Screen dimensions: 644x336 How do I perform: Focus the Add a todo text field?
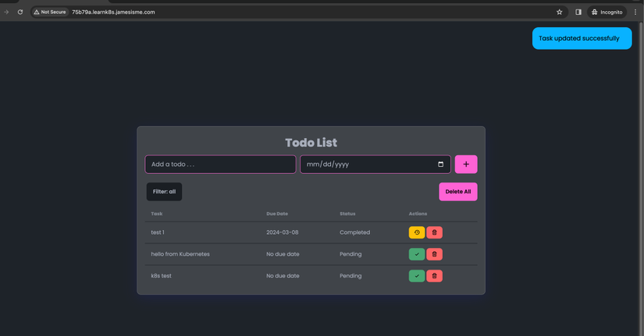click(x=220, y=164)
